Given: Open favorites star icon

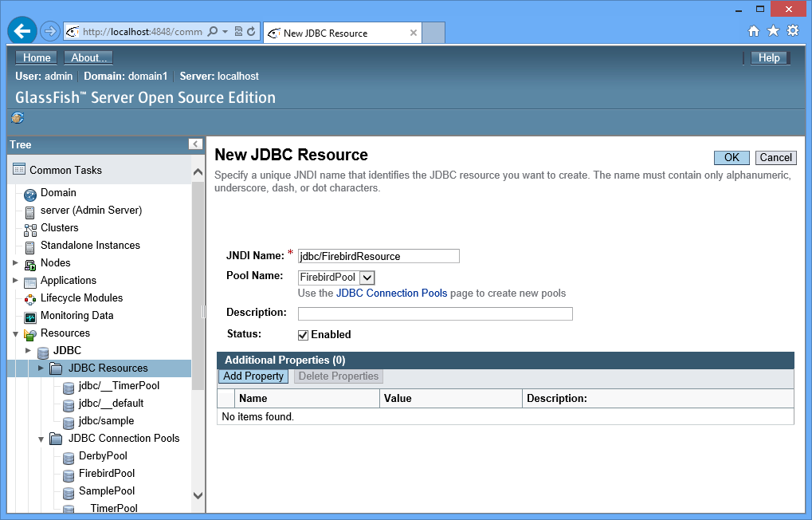Looking at the screenshot, I should [773, 31].
